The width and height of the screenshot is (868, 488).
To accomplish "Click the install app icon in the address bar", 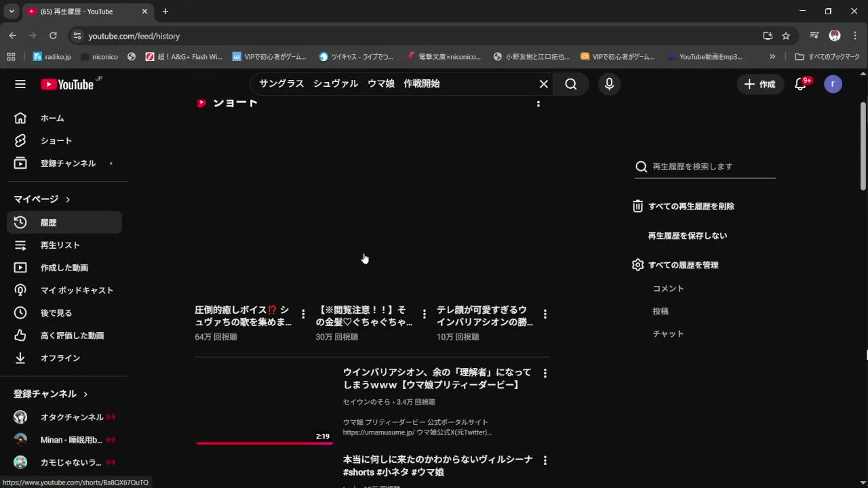I will point(768,36).
